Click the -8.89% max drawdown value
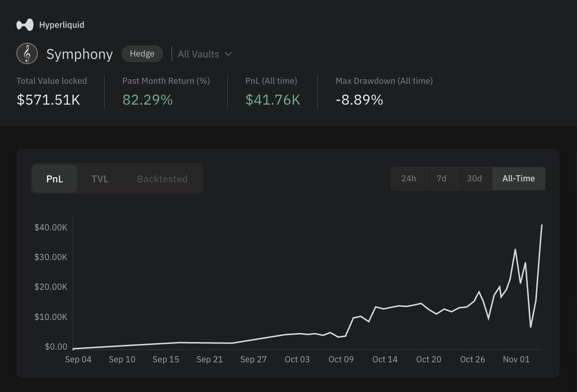This screenshot has height=392, width=577. tap(359, 100)
